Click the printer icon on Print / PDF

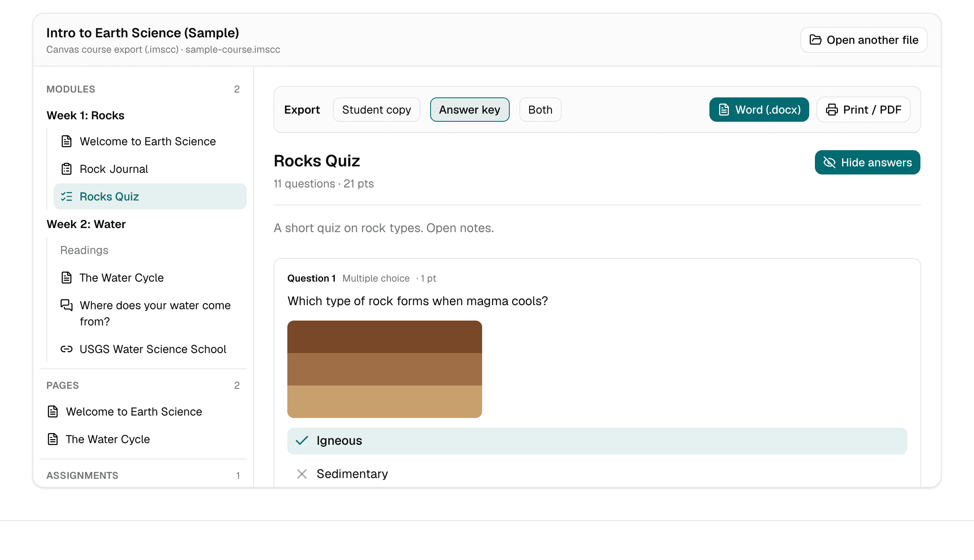(832, 110)
